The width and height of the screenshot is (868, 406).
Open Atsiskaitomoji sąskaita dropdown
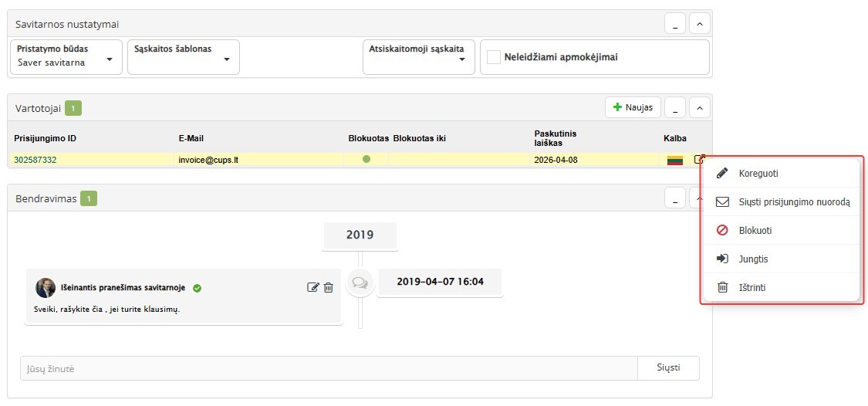418,57
